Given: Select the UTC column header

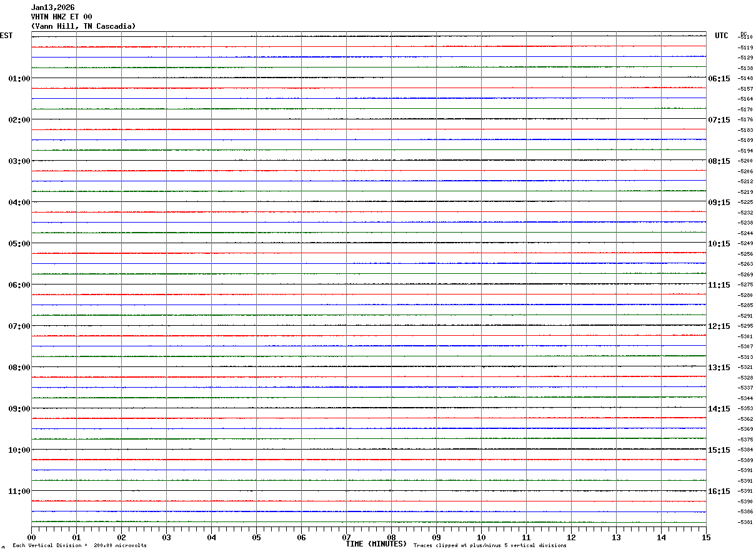Looking at the screenshot, I should [722, 36].
